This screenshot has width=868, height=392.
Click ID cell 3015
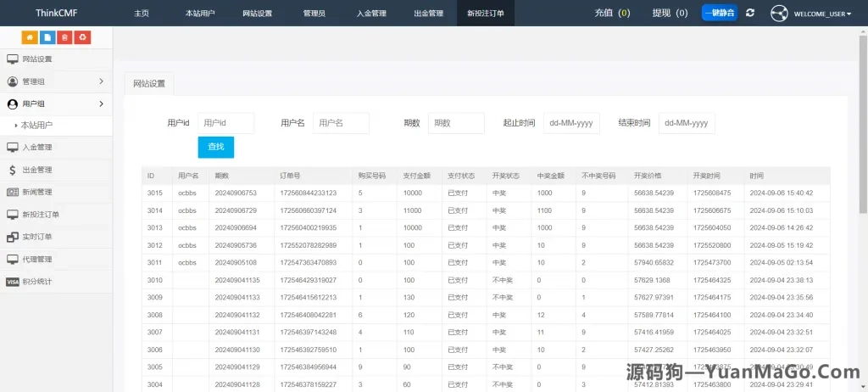tap(155, 193)
